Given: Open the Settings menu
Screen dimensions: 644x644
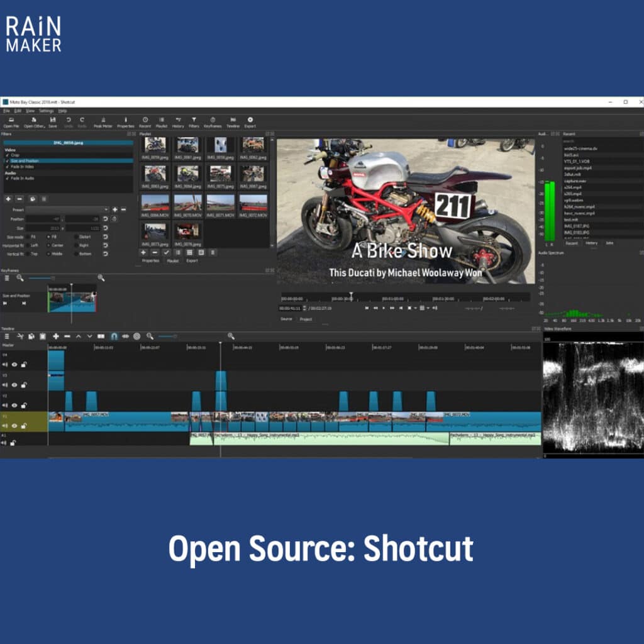Looking at the screenshot, I should [46, 111].
